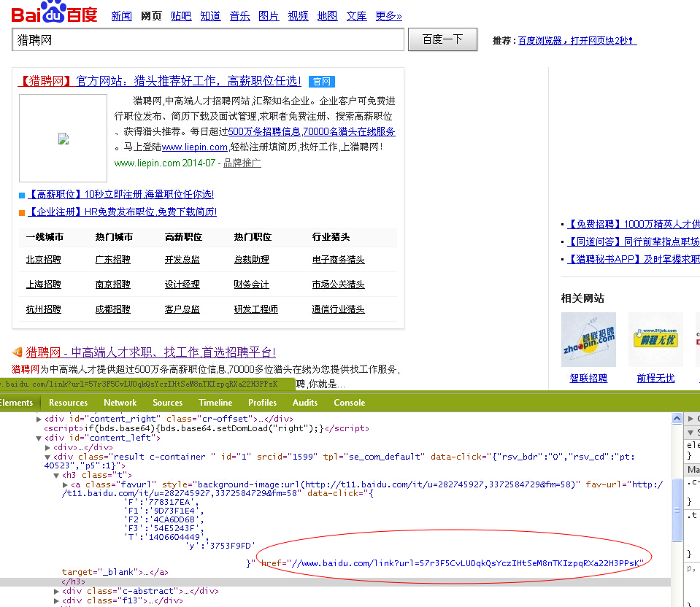The image size is (700, 607).
Task: Click the 电子商务猎头 link
Action: point(339,260)
